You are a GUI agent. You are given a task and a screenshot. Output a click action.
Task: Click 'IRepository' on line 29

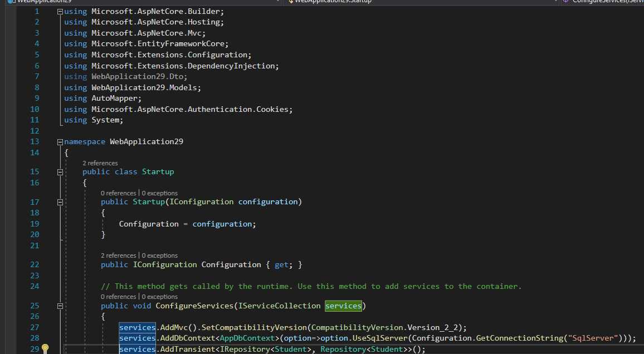point(245,349)
